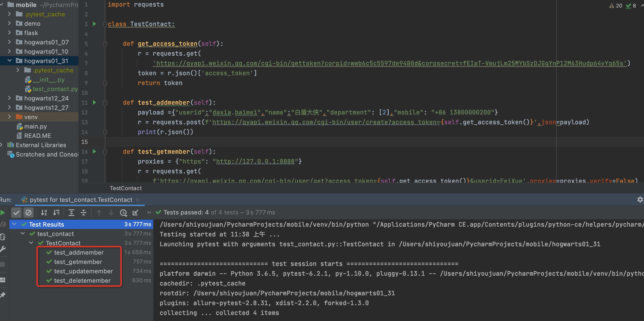Sort test results by duration
This screenshot has height=321, width=644.
tap(57, 213)
